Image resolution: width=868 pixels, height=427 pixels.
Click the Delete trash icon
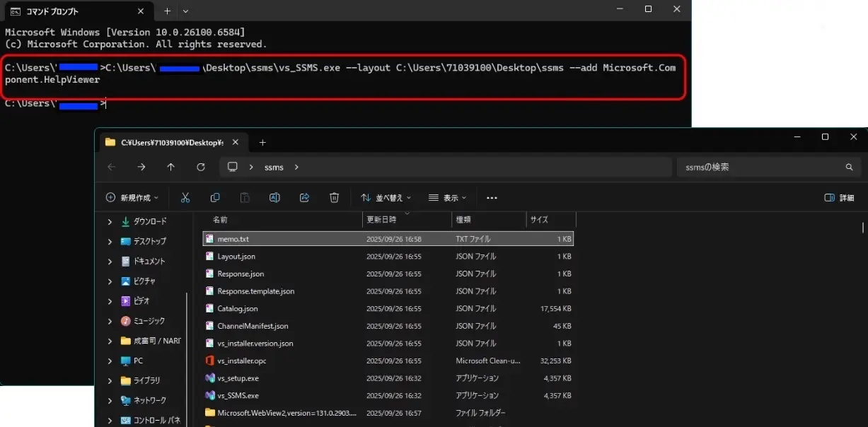click(x=334, y=197)
